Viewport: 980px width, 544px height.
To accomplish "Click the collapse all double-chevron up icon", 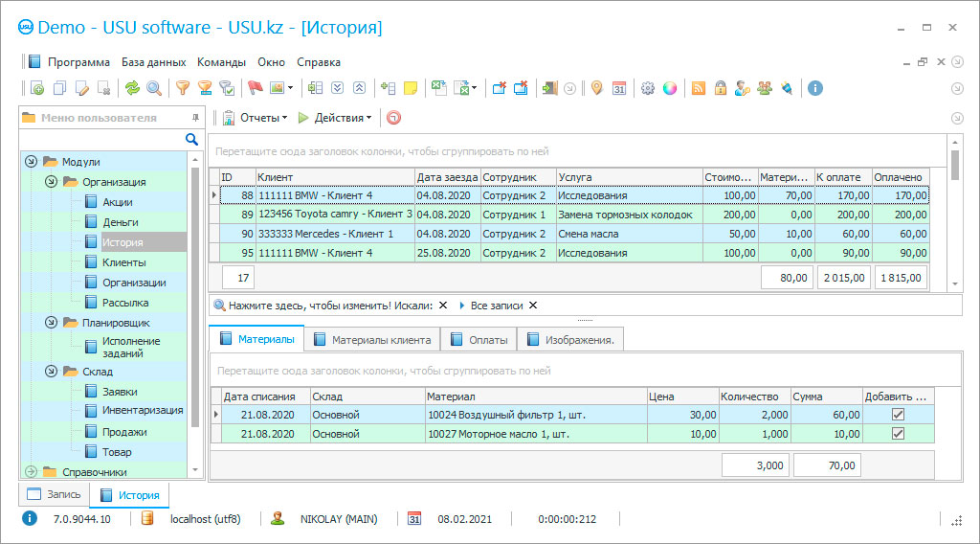I will point(360,88).
